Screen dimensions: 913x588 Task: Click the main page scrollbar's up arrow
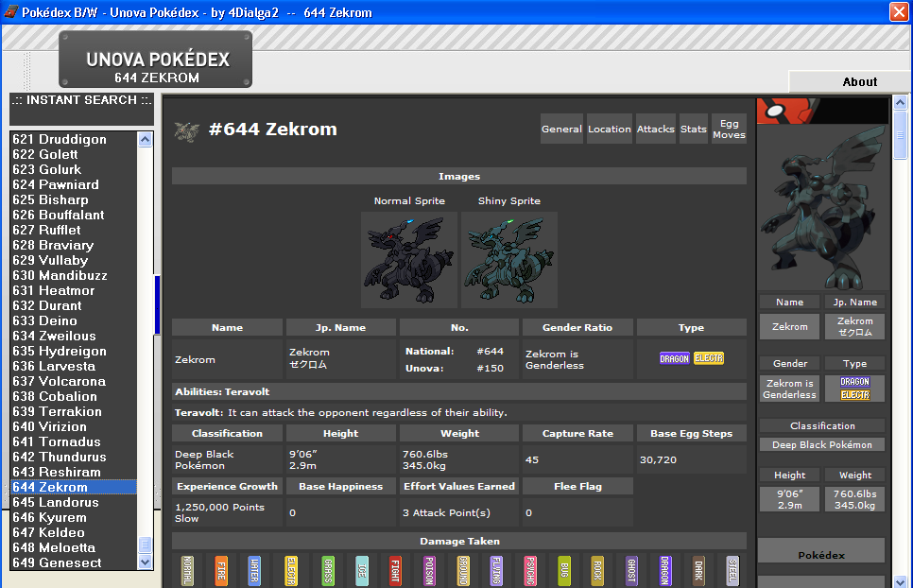click(x=900, y=103)
